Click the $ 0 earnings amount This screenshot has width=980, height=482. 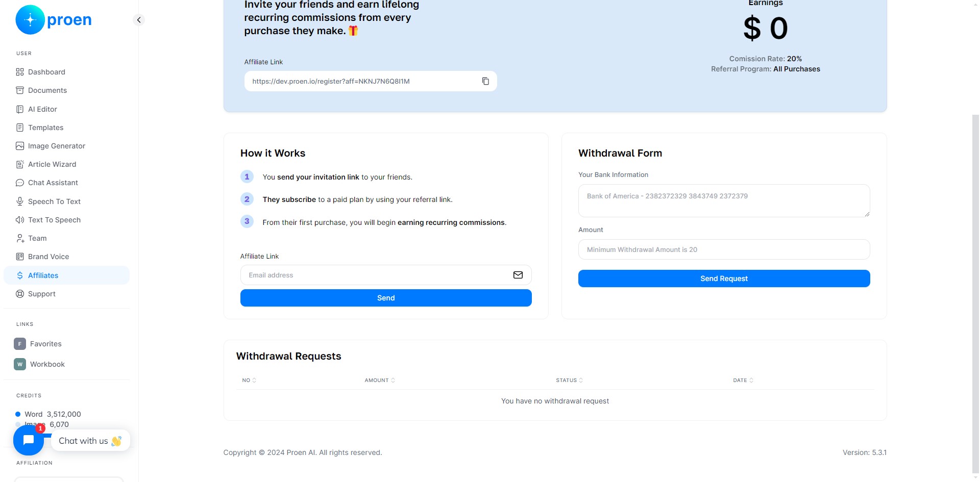coord(765,28)
